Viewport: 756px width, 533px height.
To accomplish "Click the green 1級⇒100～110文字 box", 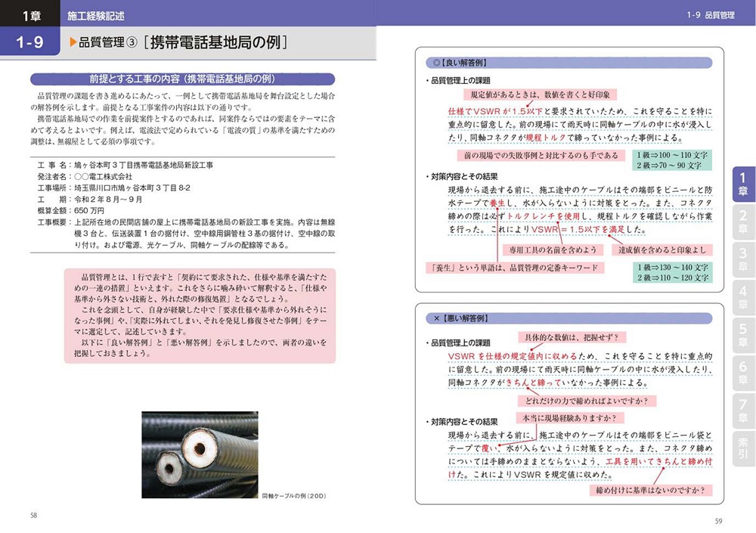I will pyautogui.click(x=671, y=160).
